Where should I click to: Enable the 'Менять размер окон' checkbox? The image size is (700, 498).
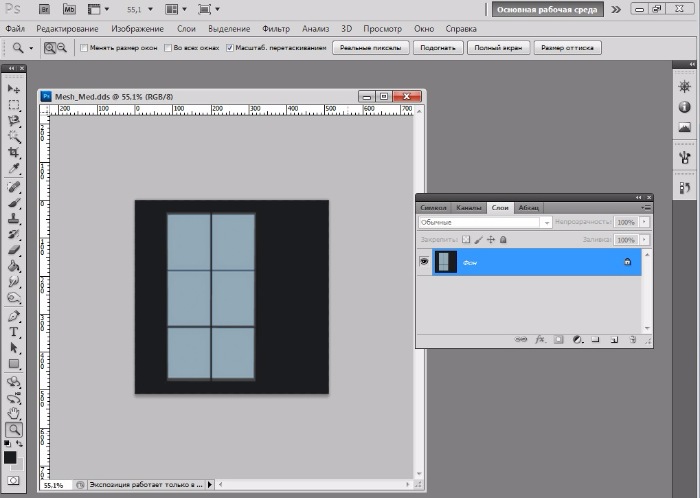coord(83,47)
